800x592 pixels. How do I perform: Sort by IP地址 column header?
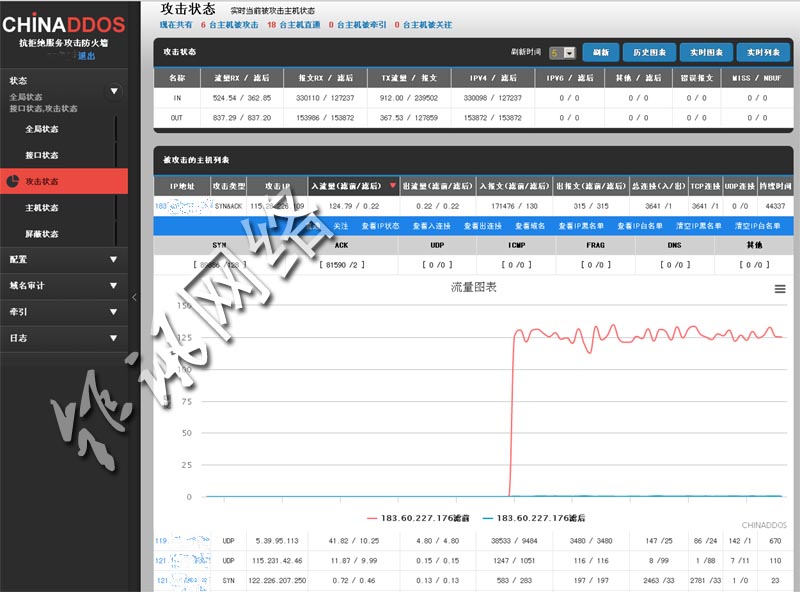point(182,186)
